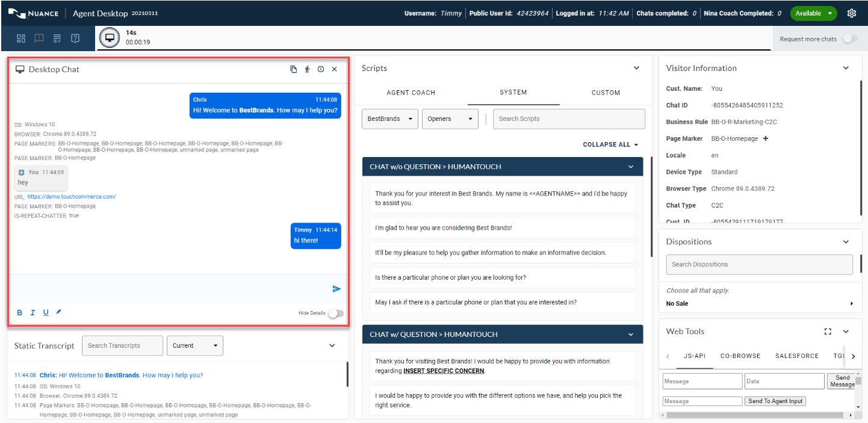The height and width of the screenshot is (423, 868).
Task: Switch to the AGENT COACH tab
Action: (411, 93)
